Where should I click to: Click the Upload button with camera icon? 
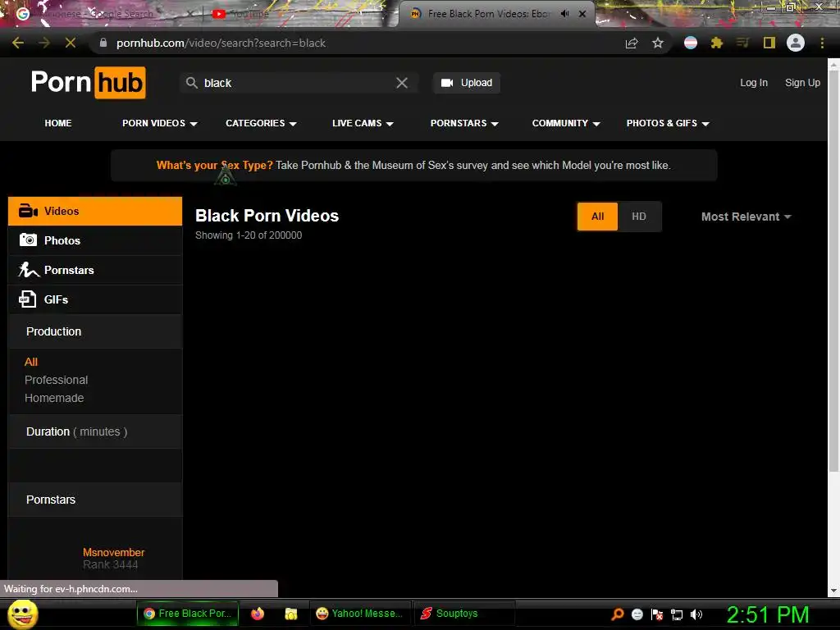(467, 83)
